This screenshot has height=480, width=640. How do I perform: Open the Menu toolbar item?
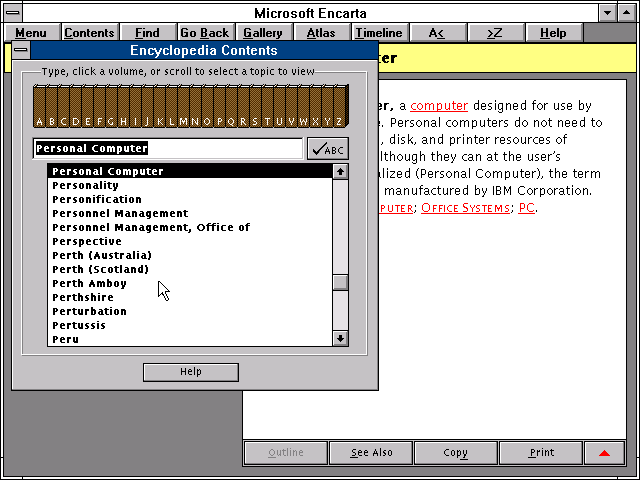(31, 33)
